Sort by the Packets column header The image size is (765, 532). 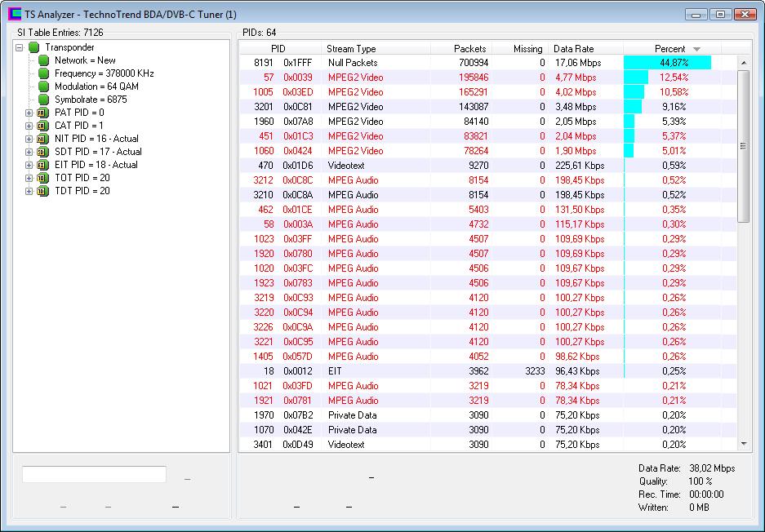461,49
